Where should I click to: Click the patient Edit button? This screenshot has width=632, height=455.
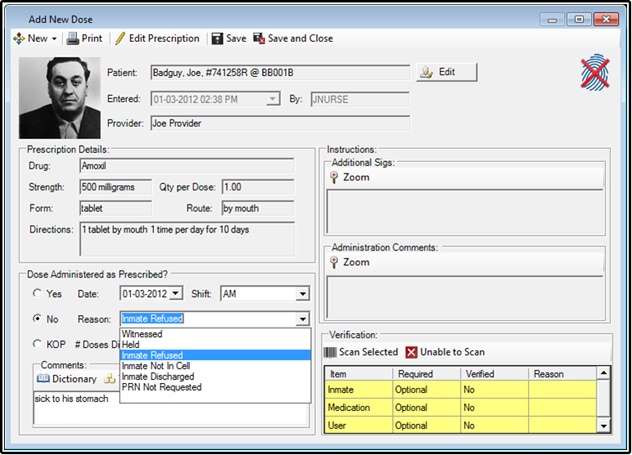tap(445, 72)
